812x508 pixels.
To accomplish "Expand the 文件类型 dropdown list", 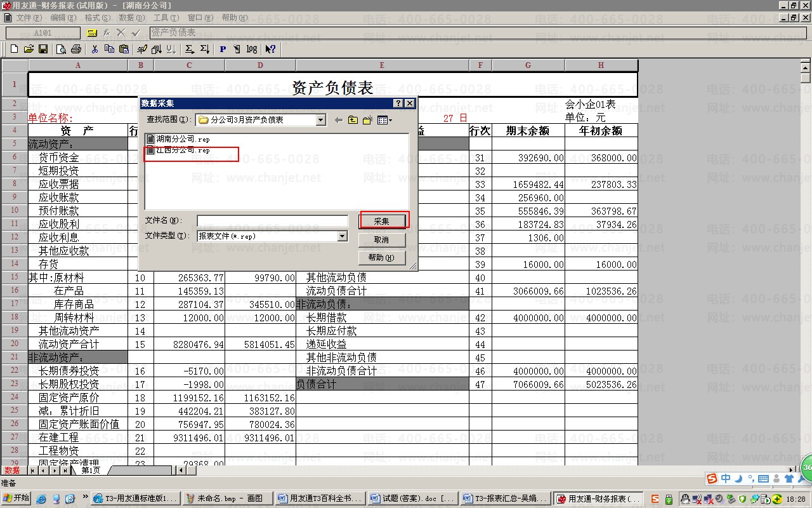I will point(343,236).
